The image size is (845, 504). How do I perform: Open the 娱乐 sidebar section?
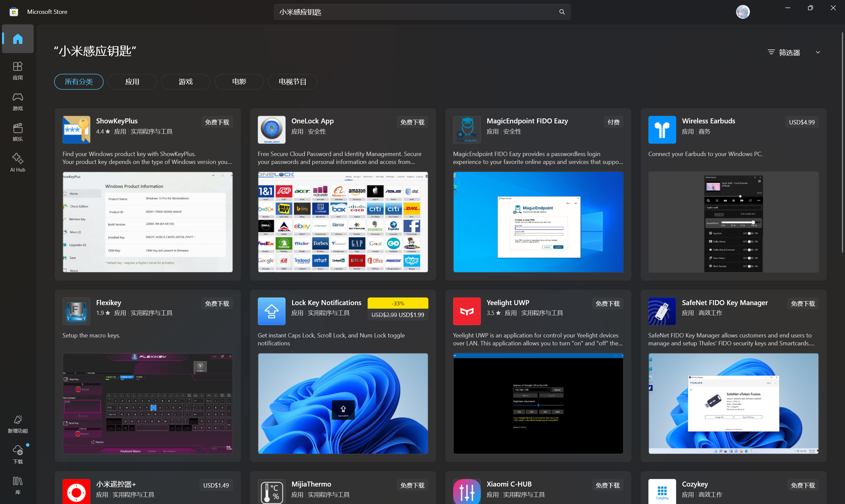(18, 132)
